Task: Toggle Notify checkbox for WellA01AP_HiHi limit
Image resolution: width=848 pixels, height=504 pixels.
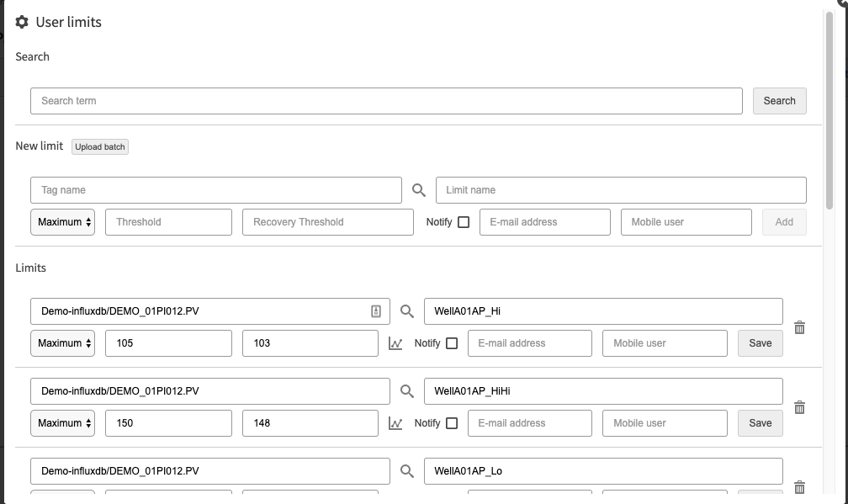Action: 452,423
